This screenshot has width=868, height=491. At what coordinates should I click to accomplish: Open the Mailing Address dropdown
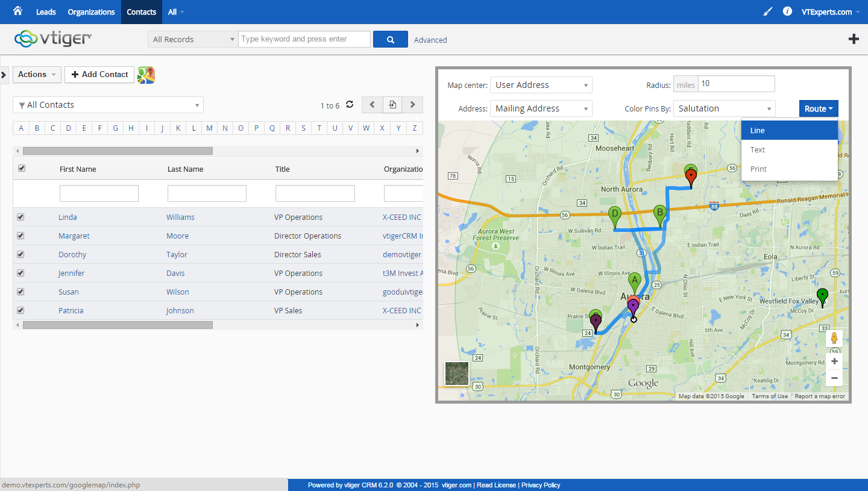(541, 108)
